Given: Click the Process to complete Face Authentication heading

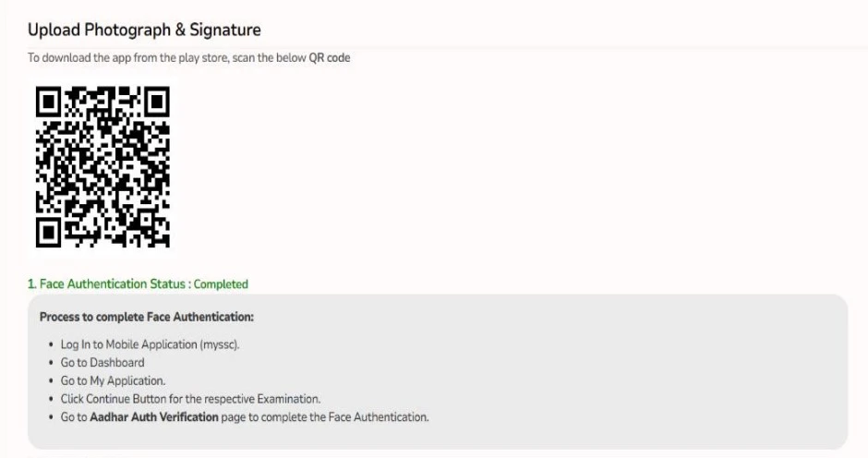Looking at the screenshot, I should pyautogui.click(x=147, y=318).
